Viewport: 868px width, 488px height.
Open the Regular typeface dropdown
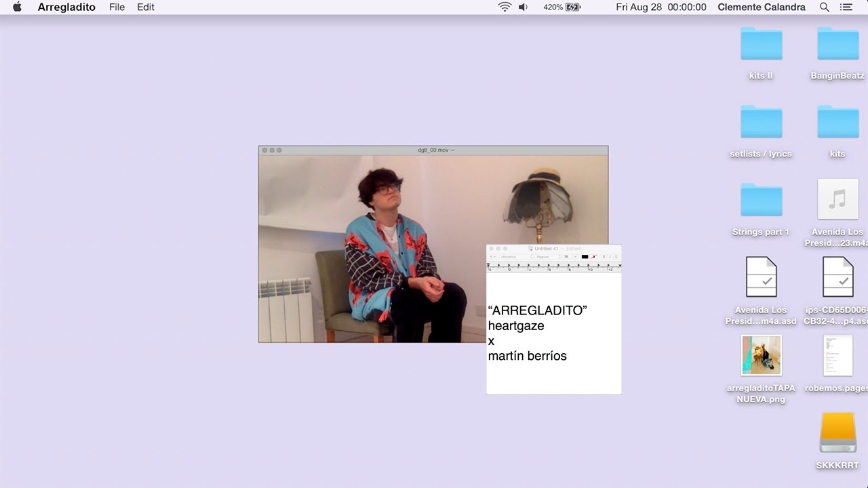pos(548,257)
